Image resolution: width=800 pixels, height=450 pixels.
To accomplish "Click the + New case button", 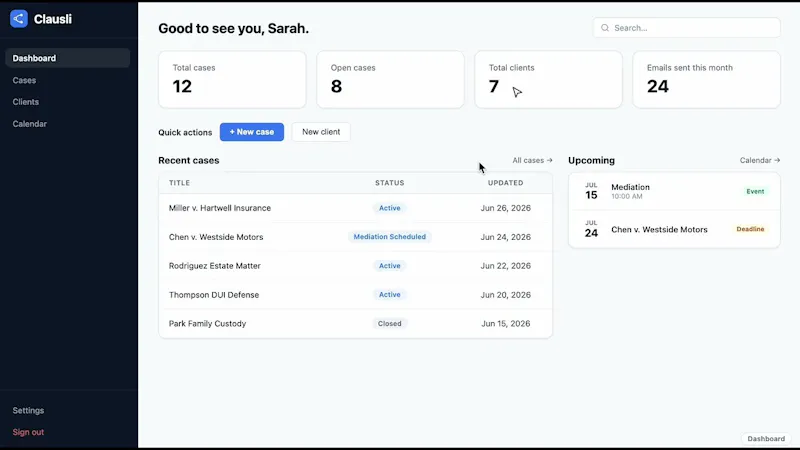I will click(x=252, y=132).
